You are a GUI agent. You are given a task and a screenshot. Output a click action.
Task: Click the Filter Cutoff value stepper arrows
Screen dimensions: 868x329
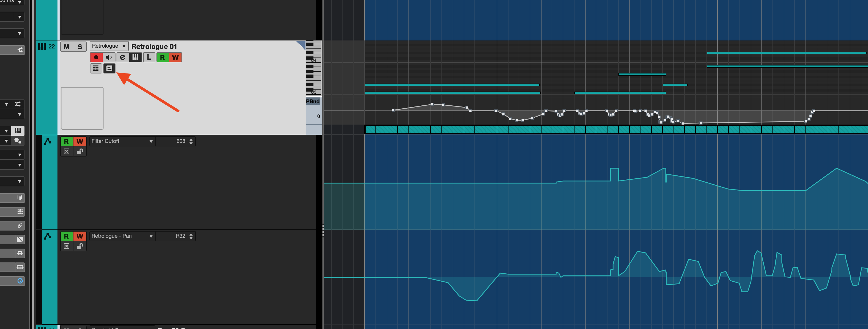coord(191,141)
